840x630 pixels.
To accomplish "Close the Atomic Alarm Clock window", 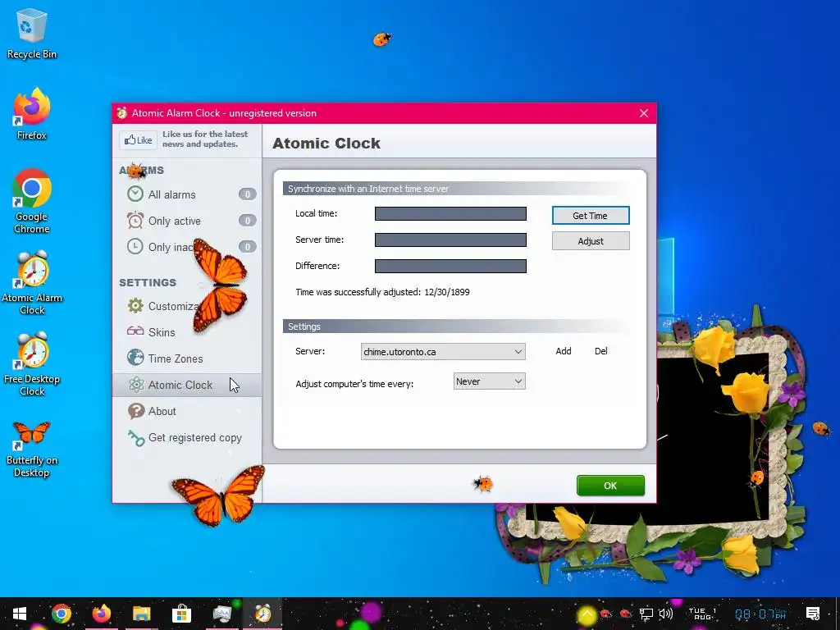I will tap(644, 113).
